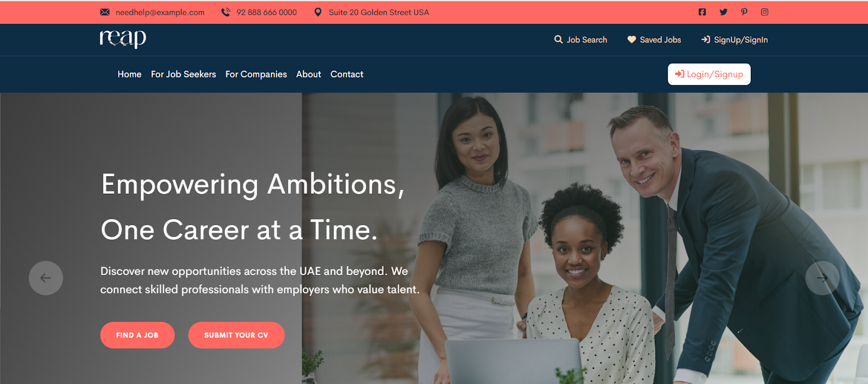Click the location pin icon
Image resolution: width=868 pixels, height=384 pixels.
coord(318,12)
